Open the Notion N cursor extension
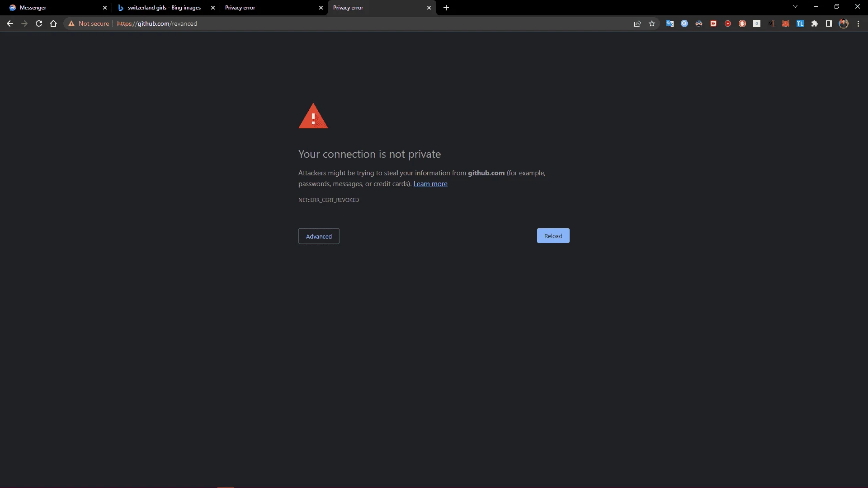Screen dimensions: 868x488 click(771, 23)
